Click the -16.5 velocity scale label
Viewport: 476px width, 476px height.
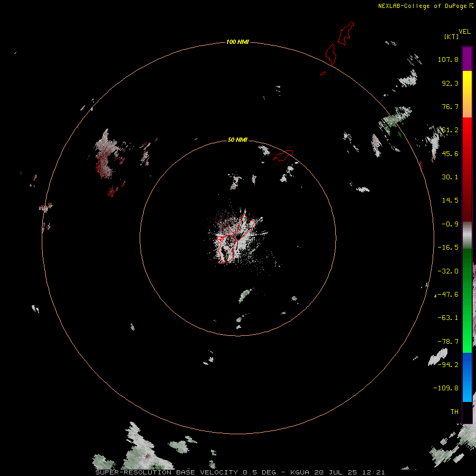click(x=448, y=248)
